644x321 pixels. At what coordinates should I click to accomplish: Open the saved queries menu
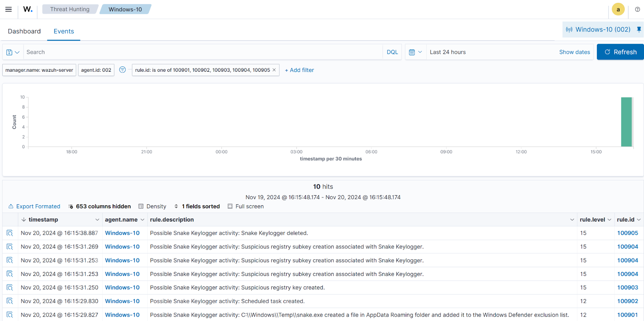(x=13, y=52)
